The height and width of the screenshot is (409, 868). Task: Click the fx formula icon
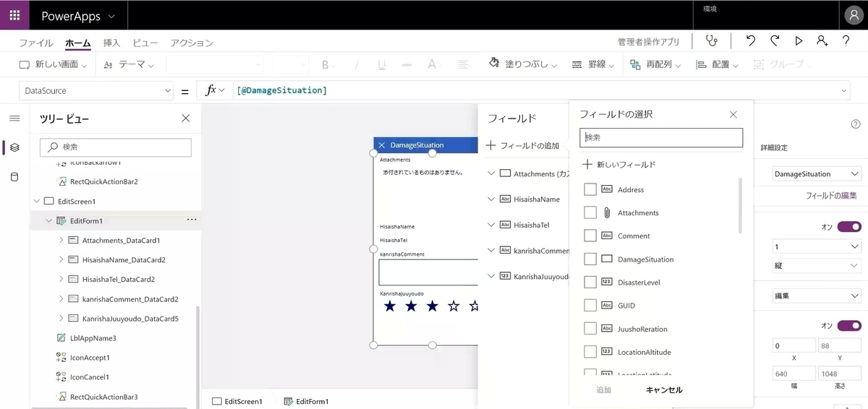[x=211, y=91]
